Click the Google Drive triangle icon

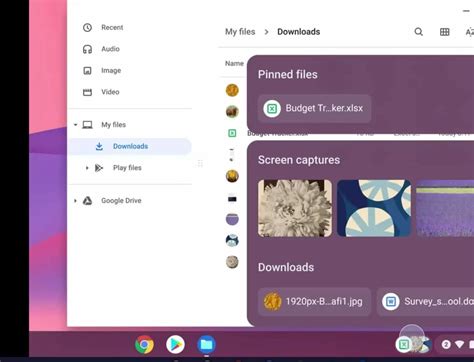tap(87, 201)
